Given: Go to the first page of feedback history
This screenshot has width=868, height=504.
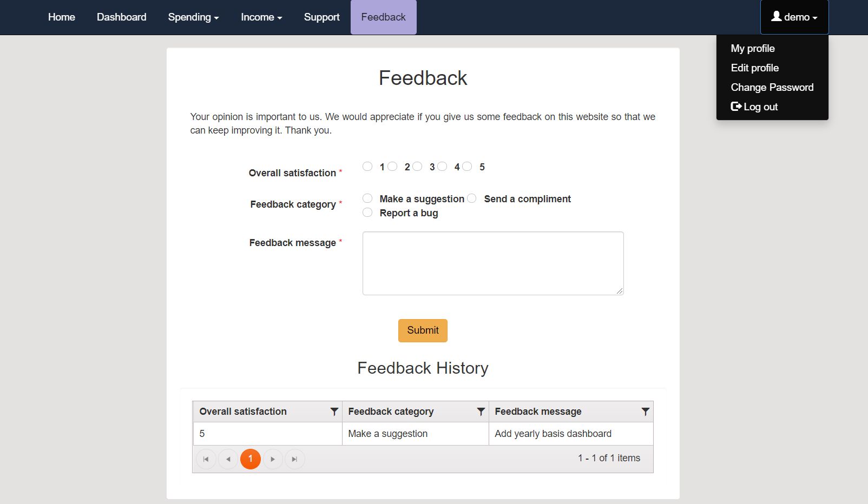Looking at the screenshot, I should (206, 459).
